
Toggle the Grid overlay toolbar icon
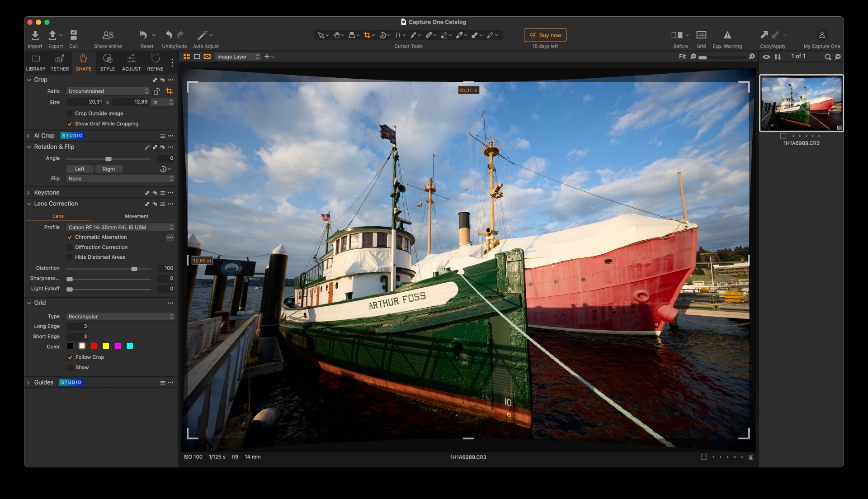pyautogui.click(x=701, y=35)
